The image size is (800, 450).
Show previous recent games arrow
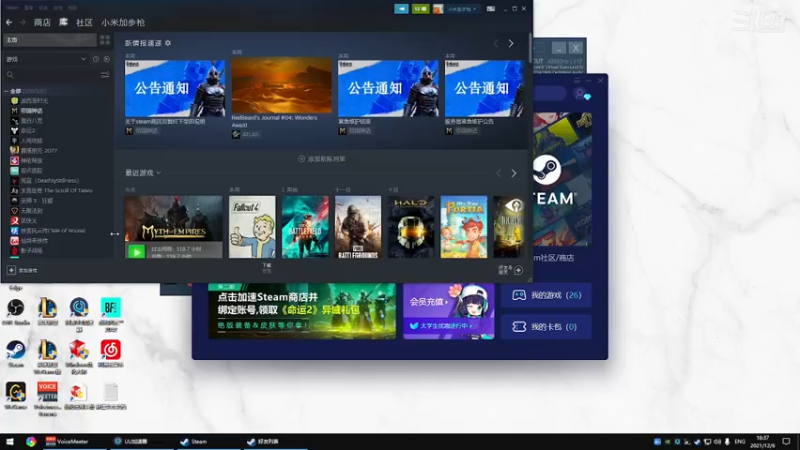(498, 173)
